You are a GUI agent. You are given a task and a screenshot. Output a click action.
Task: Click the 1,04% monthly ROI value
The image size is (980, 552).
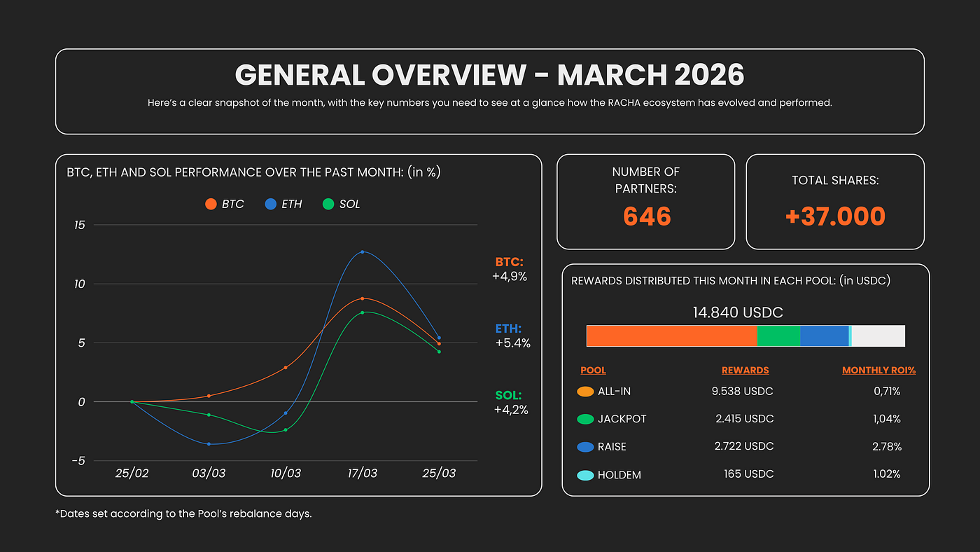point(887,419)
